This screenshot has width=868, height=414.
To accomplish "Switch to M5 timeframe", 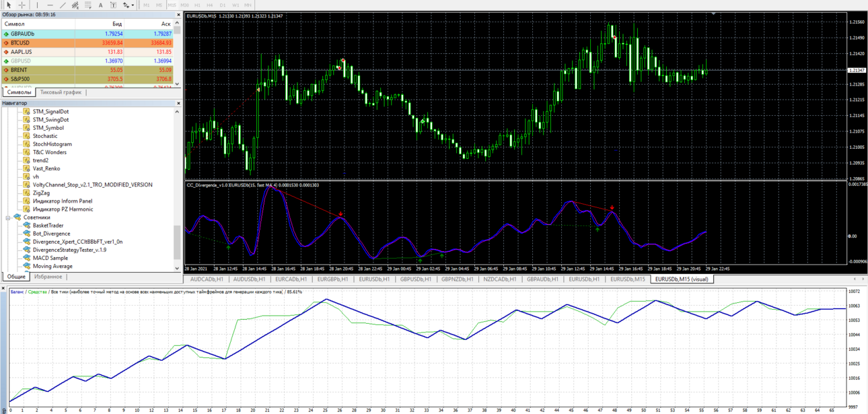I will tap(159, 5).
